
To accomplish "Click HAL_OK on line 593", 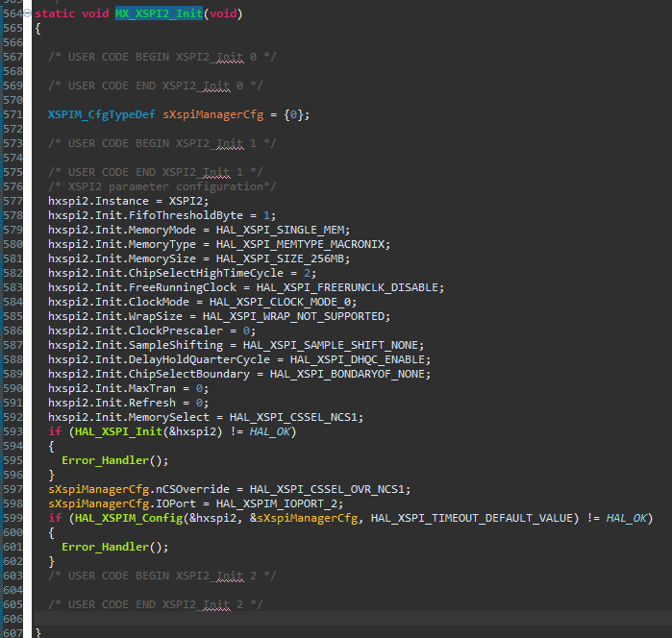I will 269,432.
